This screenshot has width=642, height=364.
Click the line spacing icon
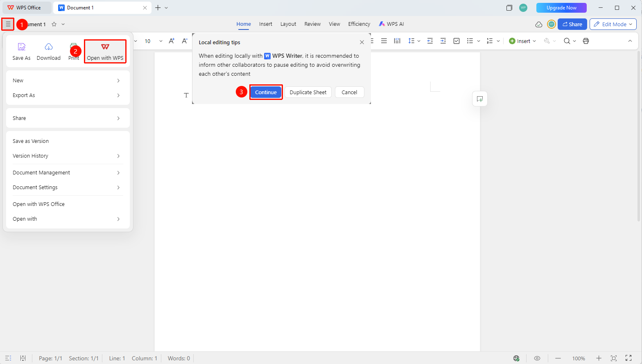point(411,41)
